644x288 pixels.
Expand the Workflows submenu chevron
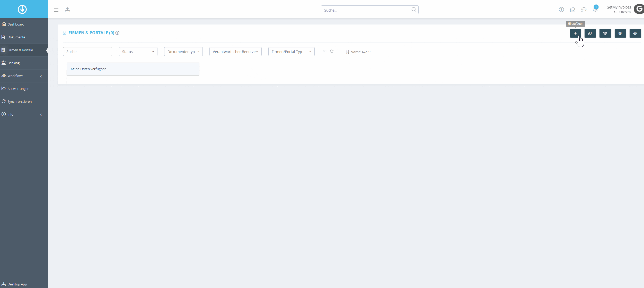tap(41, 76)
